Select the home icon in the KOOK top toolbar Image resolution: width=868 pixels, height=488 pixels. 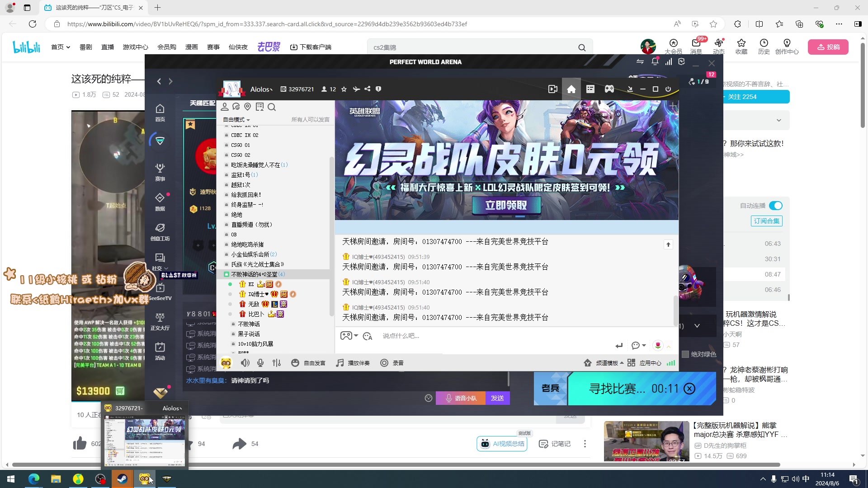point(571,89)
